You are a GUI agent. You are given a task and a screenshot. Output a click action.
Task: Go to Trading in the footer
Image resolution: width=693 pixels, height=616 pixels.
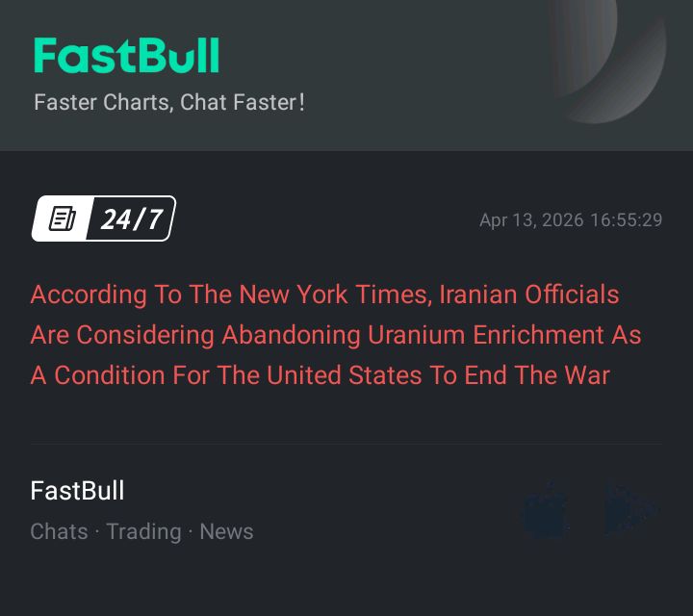[143, 531]
